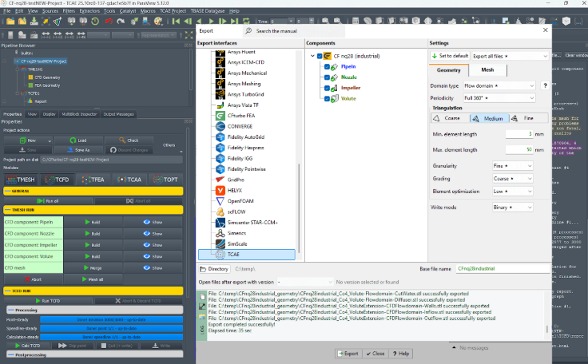Switch to the MultiBlock Inspector tab
The height and width of the screenshot is (364, 588).
click(79, 114)
